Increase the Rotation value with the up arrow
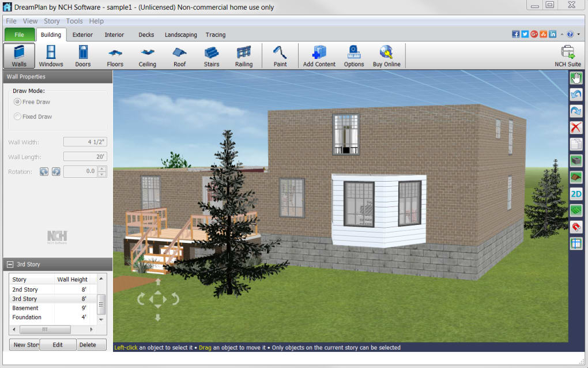Viewport: 588px width, 368px height. (x=101, y=169)
